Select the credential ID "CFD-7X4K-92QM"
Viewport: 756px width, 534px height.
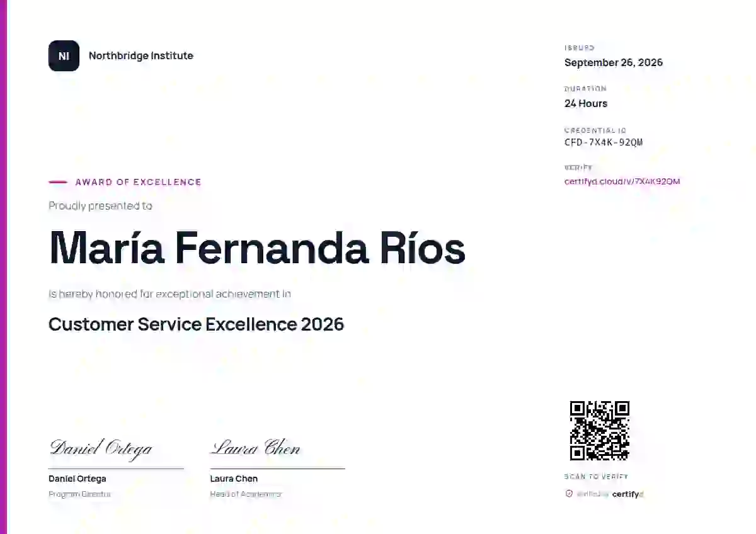(604, 142)
